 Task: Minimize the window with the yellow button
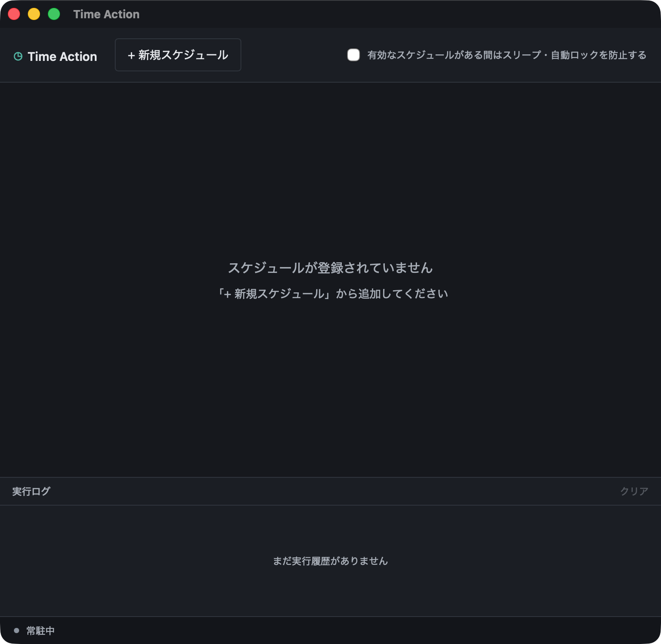(x=34, y=14)
